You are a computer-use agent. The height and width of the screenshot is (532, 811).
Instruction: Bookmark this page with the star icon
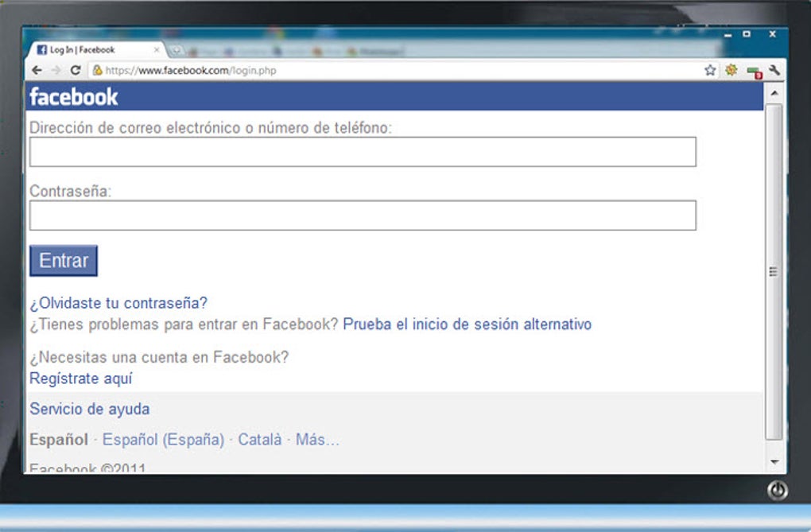(x=710, y=70)
